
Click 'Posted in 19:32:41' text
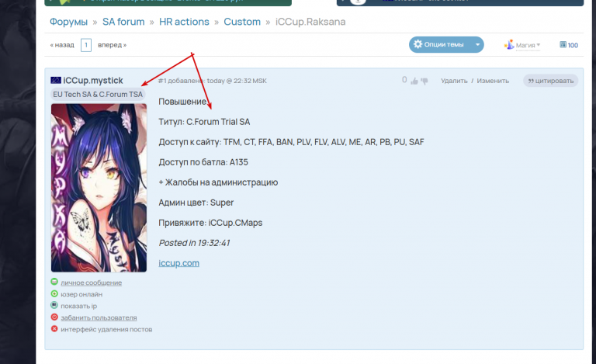tap(194, 243)
